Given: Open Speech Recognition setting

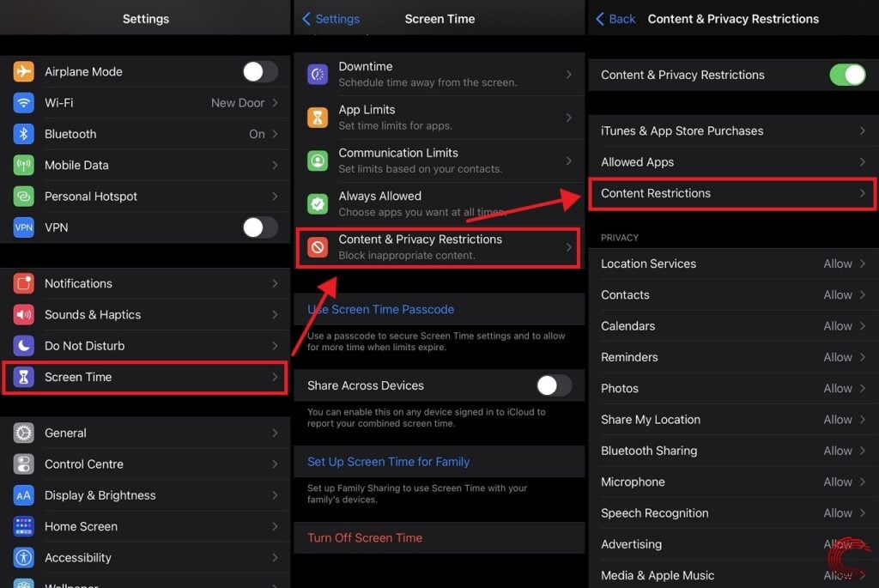Looking at the screenshot, I should [733, 513].
